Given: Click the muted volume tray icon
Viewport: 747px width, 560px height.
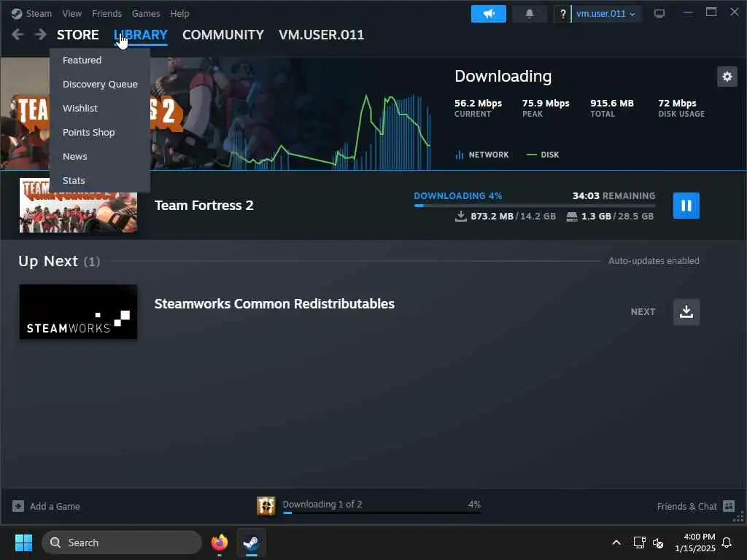Looking at the screenshot, I should [658, 542].
